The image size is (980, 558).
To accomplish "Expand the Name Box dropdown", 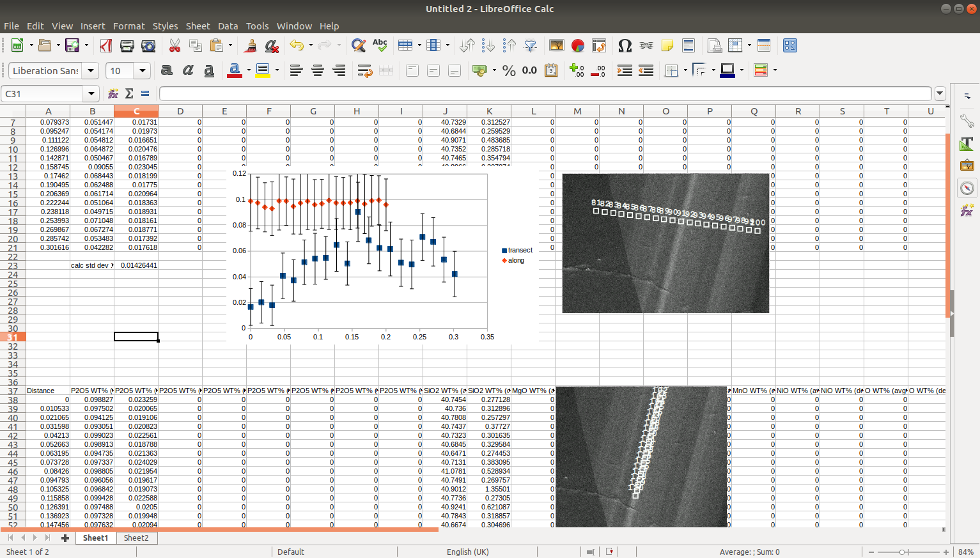I will pyautogui.click(x=91, y=94).
